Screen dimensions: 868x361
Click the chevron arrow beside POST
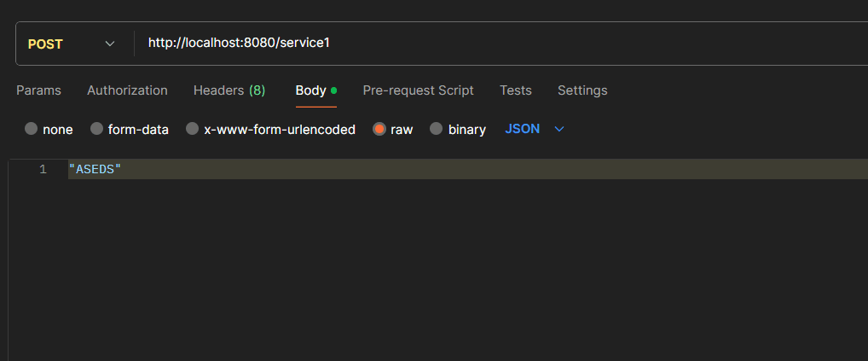point(110,44)
